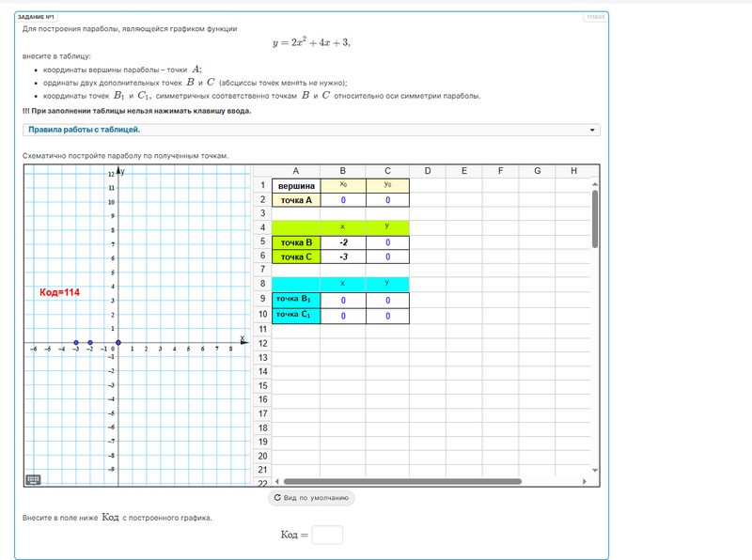The width and height of the screenshot is (752, 560).
Task: Select the y cell for точка B
Action: click(387, 242)
